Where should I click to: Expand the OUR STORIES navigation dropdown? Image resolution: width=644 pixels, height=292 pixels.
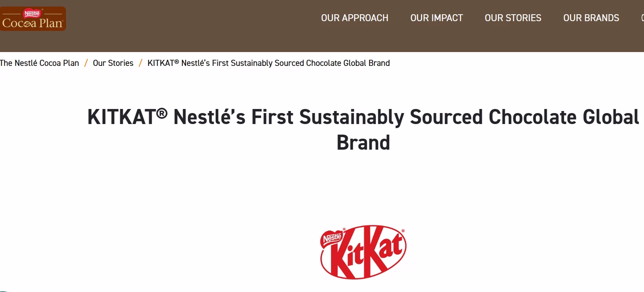pyautogui.click(x=513, y=18)
